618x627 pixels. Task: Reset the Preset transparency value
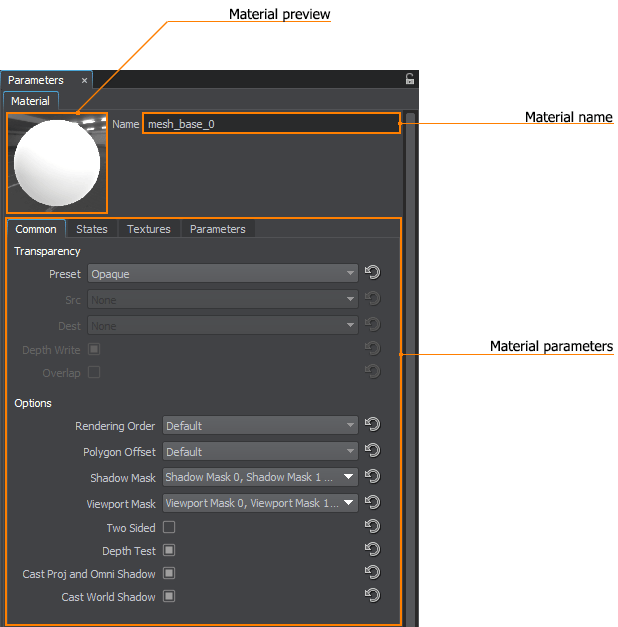click(x=373, y=273)
